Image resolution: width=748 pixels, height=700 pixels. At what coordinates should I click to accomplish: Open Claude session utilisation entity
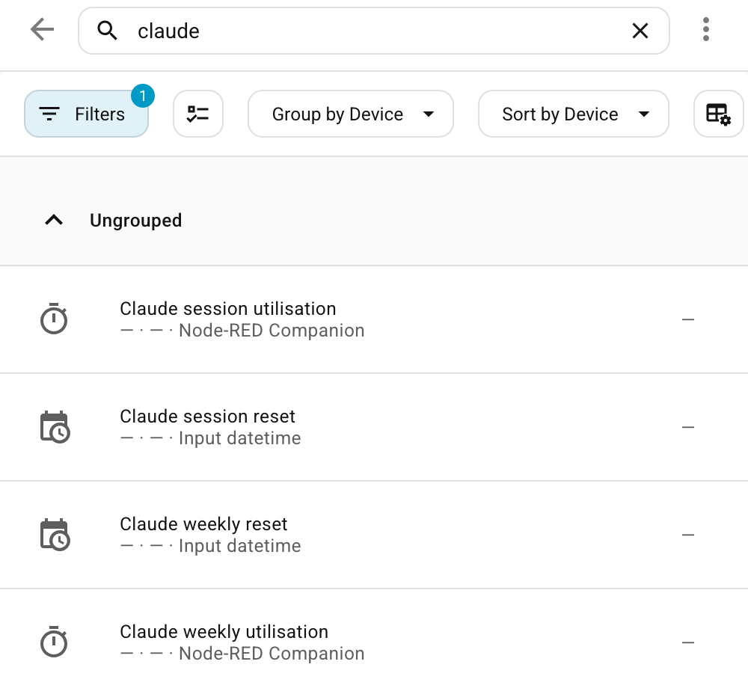[374, 319]
